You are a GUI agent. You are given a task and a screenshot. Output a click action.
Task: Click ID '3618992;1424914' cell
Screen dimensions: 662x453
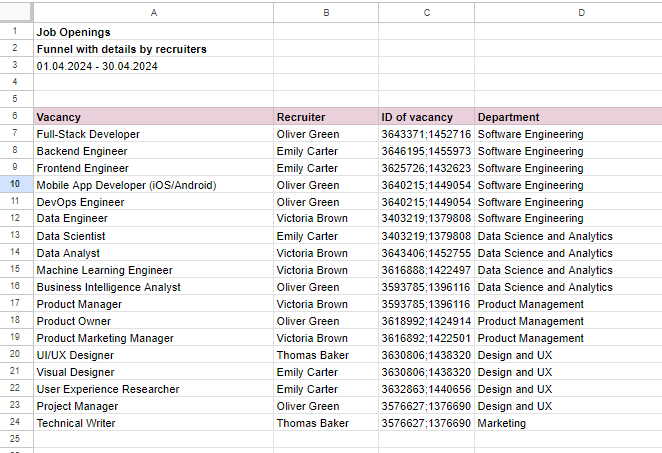(426, 320)
